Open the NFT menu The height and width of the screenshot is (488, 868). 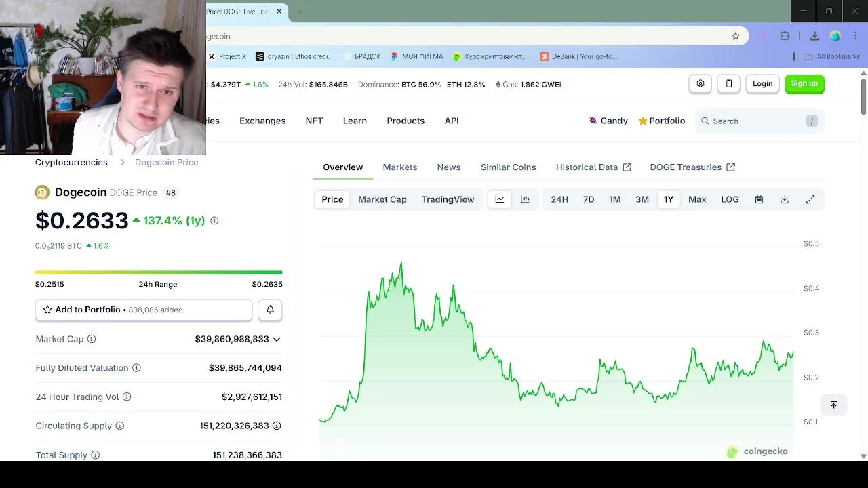click(x=314, y=121)
